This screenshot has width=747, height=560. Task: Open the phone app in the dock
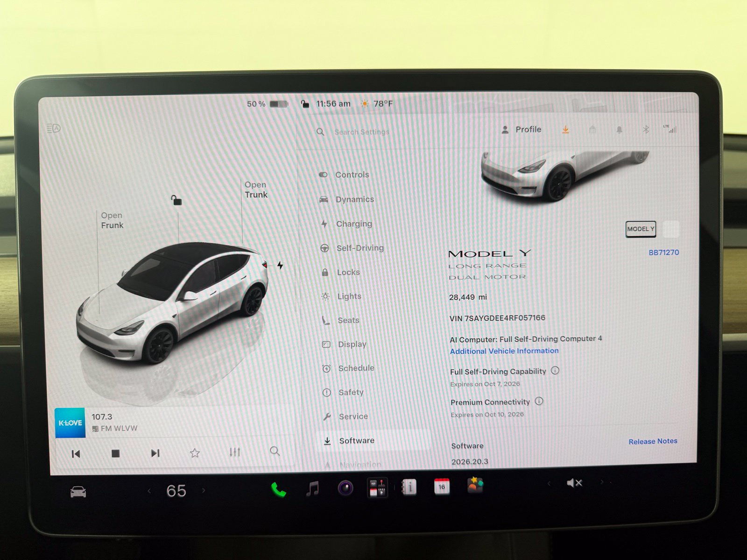(278, 489)
